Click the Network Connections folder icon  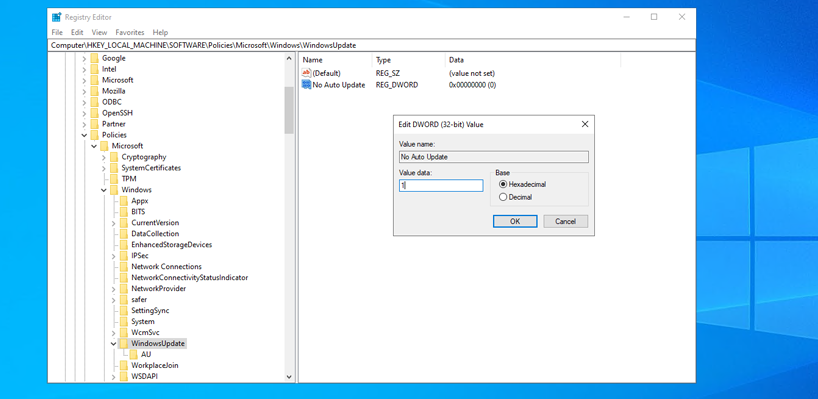[124, 267]
